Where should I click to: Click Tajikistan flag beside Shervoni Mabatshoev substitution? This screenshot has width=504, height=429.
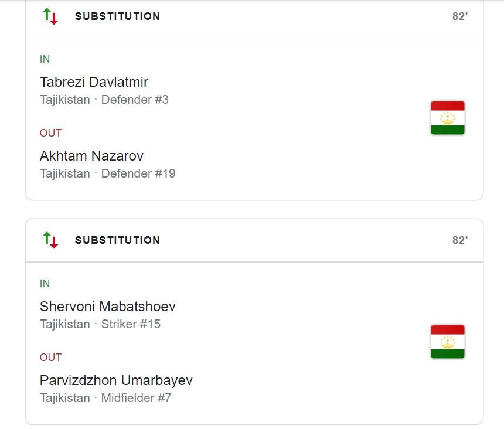pyautogui.click(x=448, y=341)
